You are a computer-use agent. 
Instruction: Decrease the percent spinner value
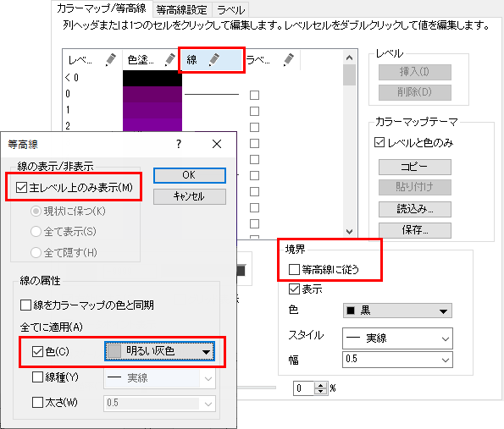click(x=320, y=392)
